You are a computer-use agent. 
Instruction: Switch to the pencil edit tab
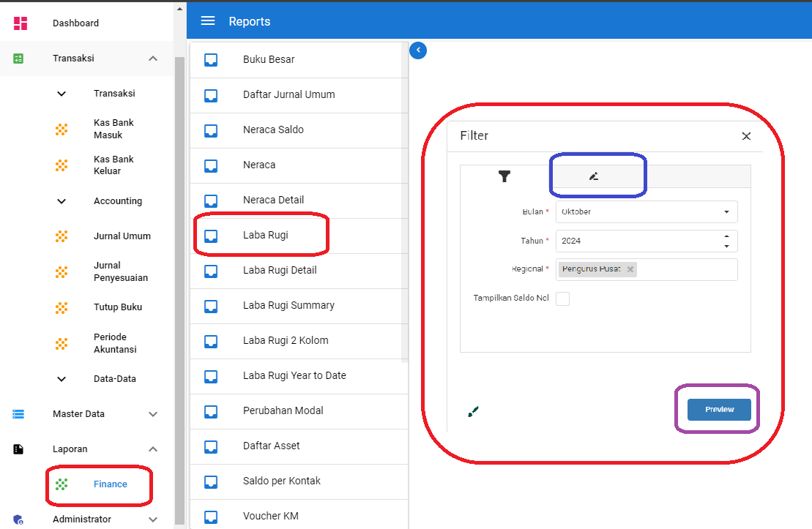pyautogui.click(x=594, y=176)
